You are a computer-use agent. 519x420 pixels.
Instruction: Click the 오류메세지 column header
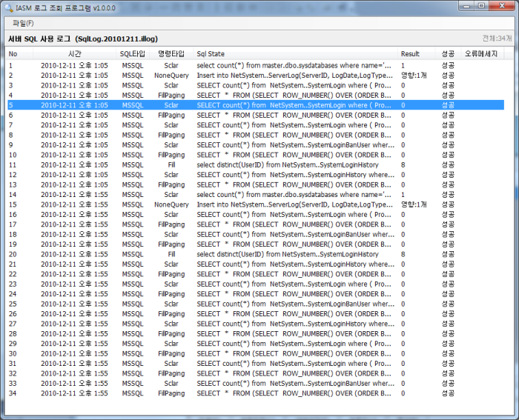point(480,54)
